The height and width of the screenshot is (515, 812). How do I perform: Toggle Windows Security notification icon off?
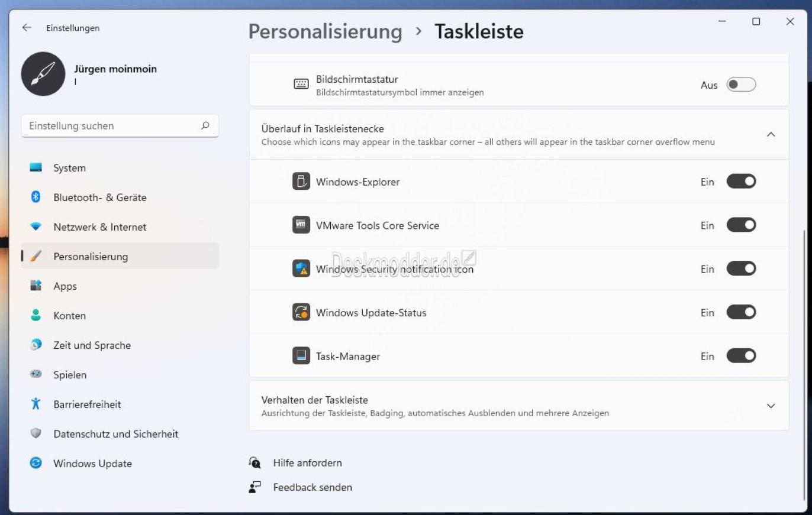741,269
